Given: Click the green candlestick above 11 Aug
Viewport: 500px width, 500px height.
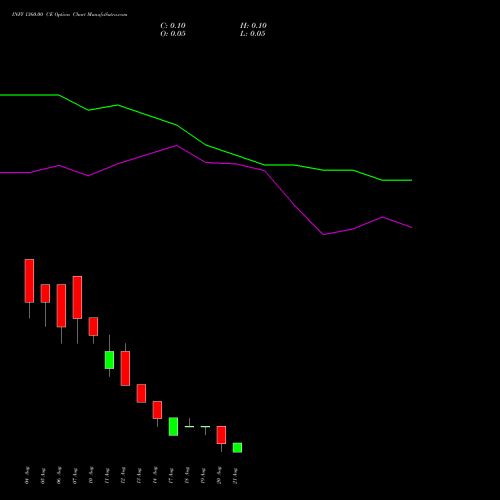Looking at the screenshot, I should pos(109,360).
